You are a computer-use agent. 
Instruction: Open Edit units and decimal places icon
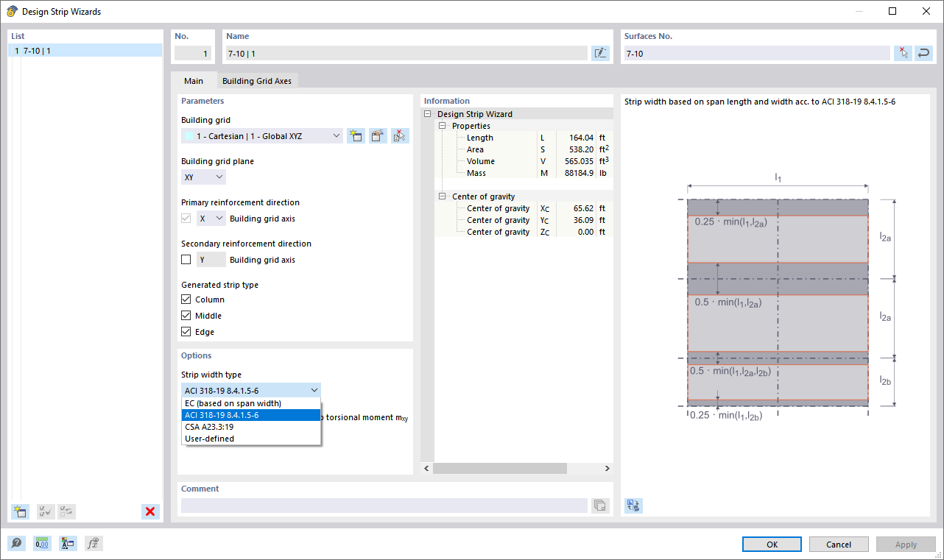pos(42,543)
